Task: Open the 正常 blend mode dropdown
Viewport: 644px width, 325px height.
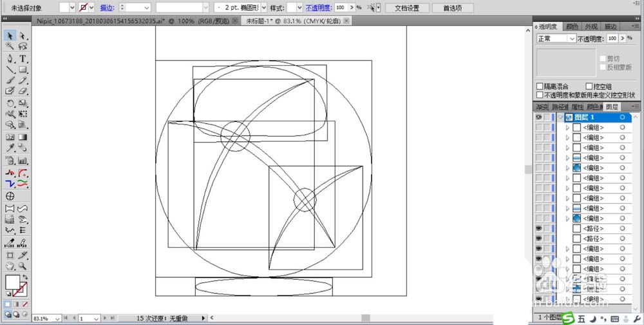Action: point(556,39)
